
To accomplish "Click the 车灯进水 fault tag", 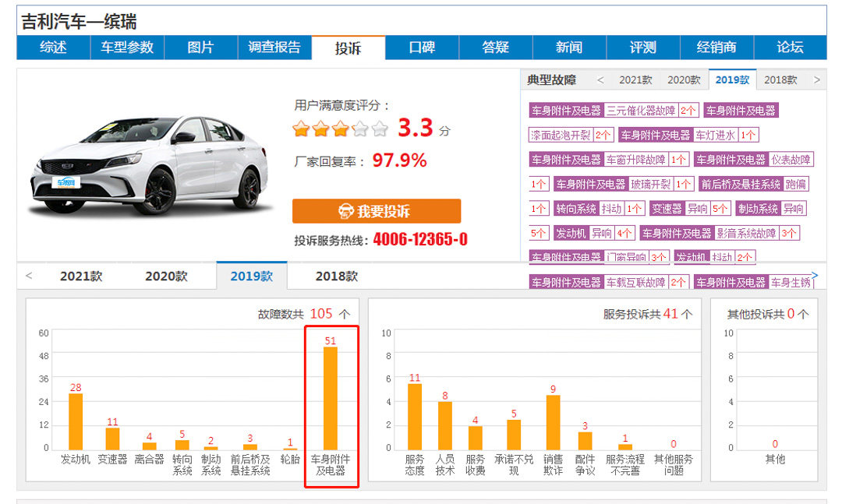I will pyautogui.click(x=715, y=136).
